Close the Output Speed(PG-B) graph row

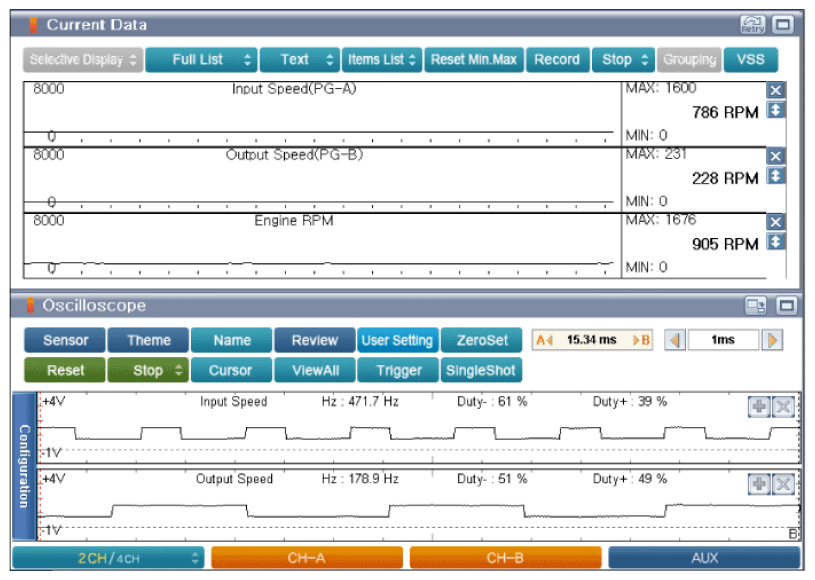(775, 156)
